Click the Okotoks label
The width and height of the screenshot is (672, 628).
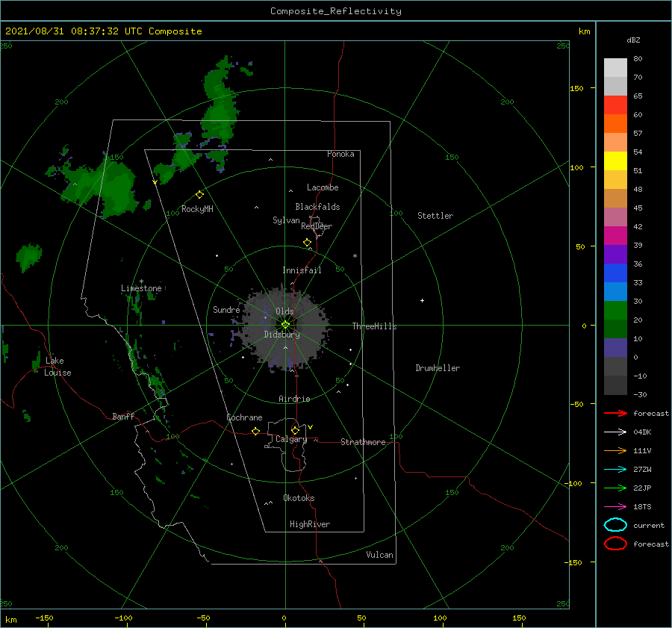click(x=299, y=498)
